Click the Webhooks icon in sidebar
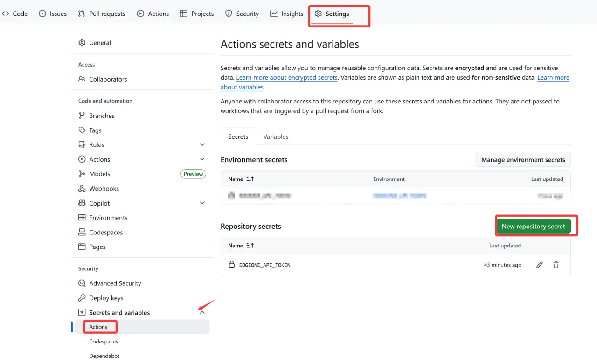Viewport: 597px width, 364px height. click(x=82, y=188)
